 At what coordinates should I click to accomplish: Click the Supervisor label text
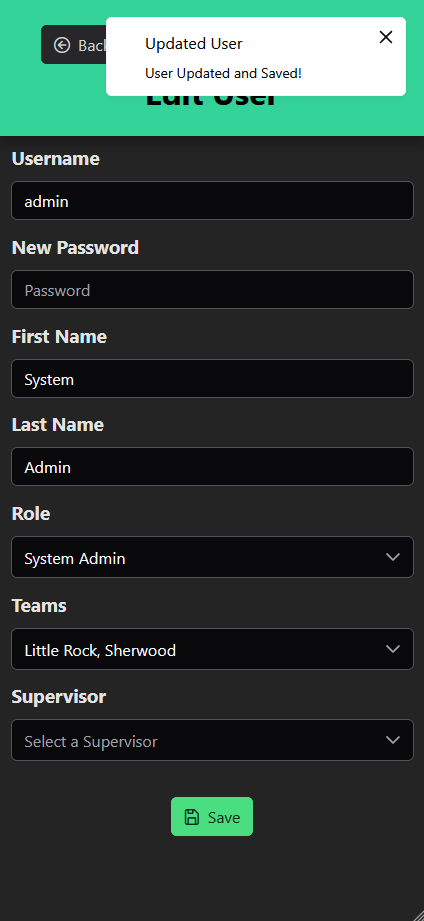pyautogui.click(x=59, y=697)
